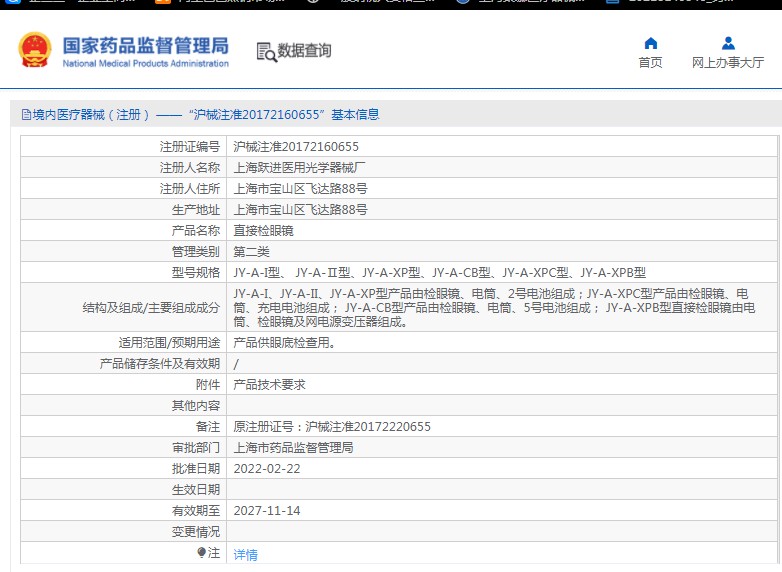Click the 注册证编号 label
Viewport: 782px width, 572px height.
pyautogui.click(x=190, y=147)
